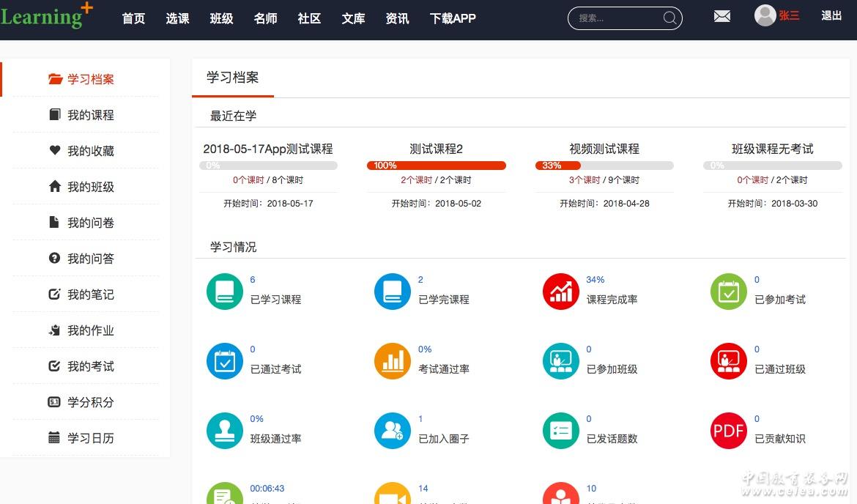Screen dimensions: 857x504
Task: Click the teal 已发话题数 list icon
Action: tap(561, 431)
